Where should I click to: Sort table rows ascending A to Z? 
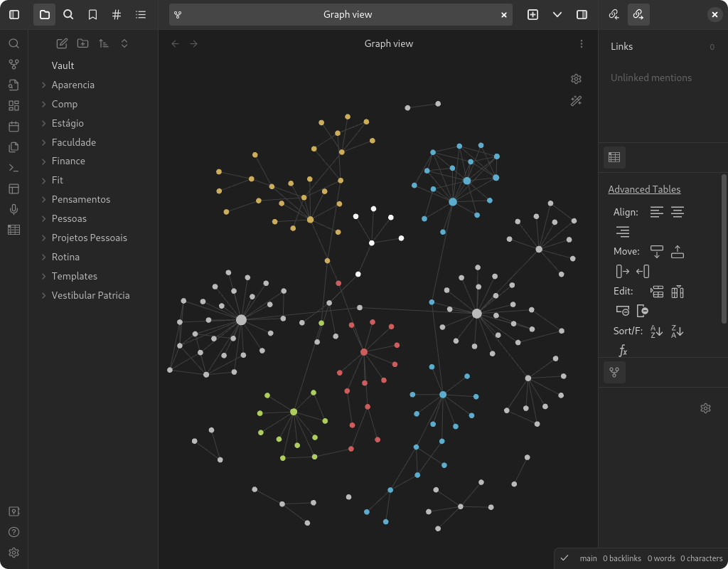[x=657, y=331]
